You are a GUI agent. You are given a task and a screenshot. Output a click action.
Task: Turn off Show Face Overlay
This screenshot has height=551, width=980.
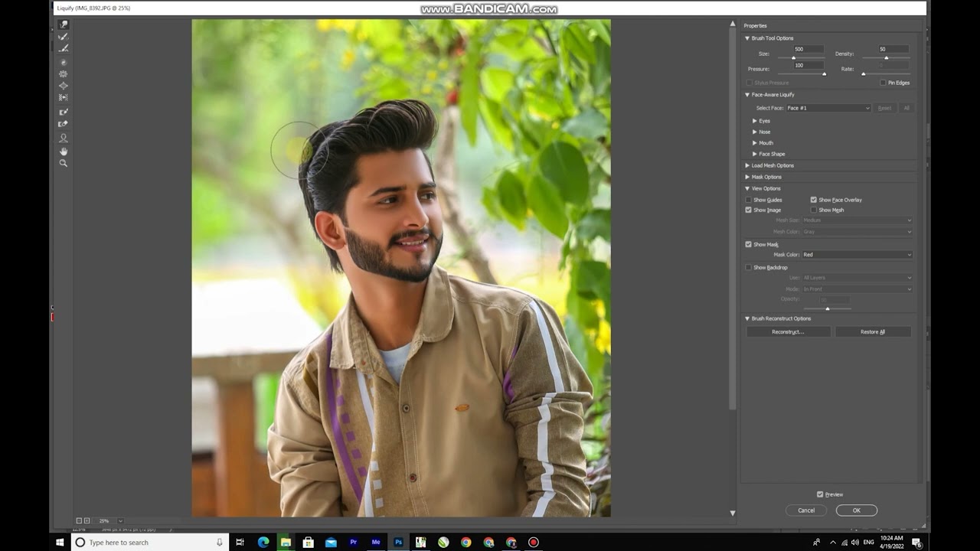tap(814, 200)
